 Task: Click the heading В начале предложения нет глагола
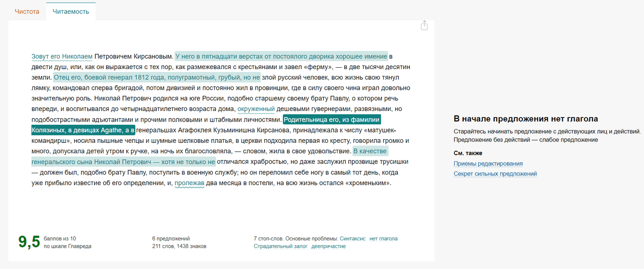coord(526,119)
